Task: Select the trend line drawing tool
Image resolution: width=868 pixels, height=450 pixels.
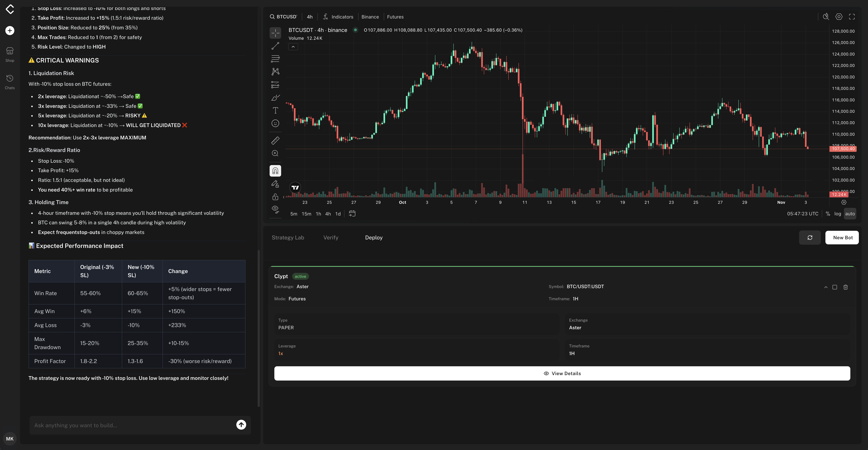Action: pos(275,46)
